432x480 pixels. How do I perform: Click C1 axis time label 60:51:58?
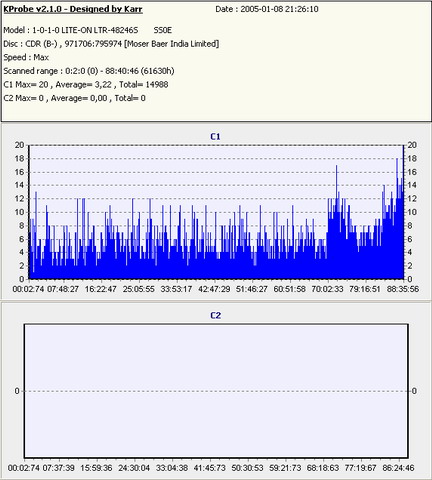click(x=289, y=289)
